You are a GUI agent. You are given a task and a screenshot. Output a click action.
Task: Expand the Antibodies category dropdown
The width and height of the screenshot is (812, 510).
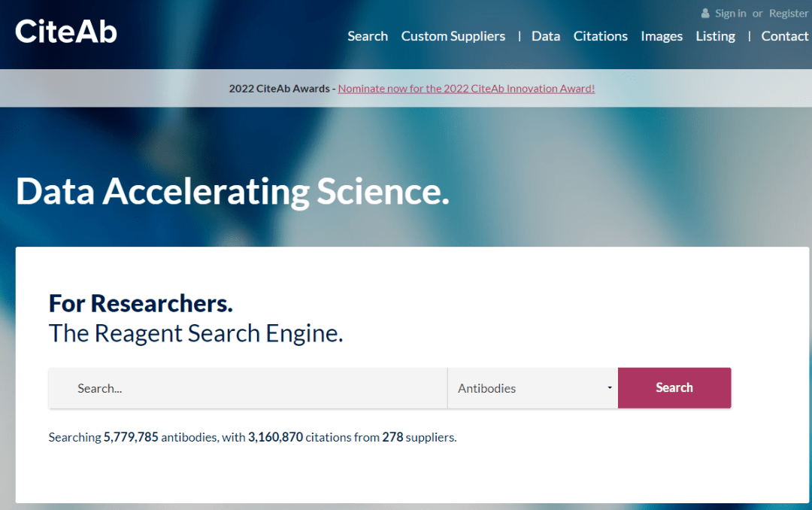532,388
